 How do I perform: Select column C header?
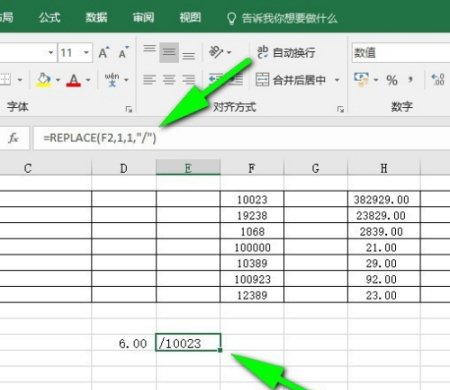tap(46, 168)
